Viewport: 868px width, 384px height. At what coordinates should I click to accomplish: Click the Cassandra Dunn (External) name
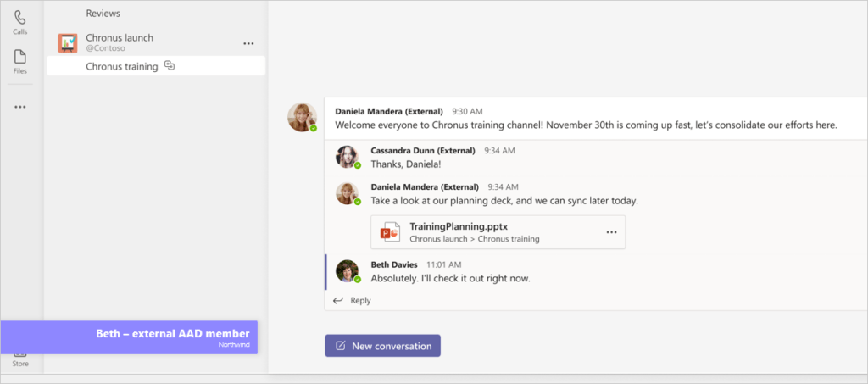[x=423, y=150]
